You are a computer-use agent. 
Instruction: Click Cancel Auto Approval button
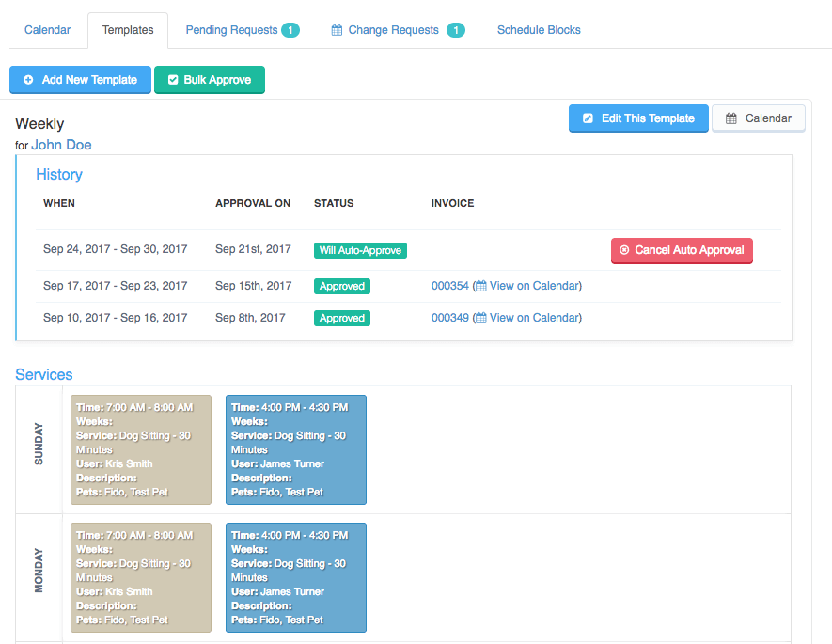click(682, 250)
